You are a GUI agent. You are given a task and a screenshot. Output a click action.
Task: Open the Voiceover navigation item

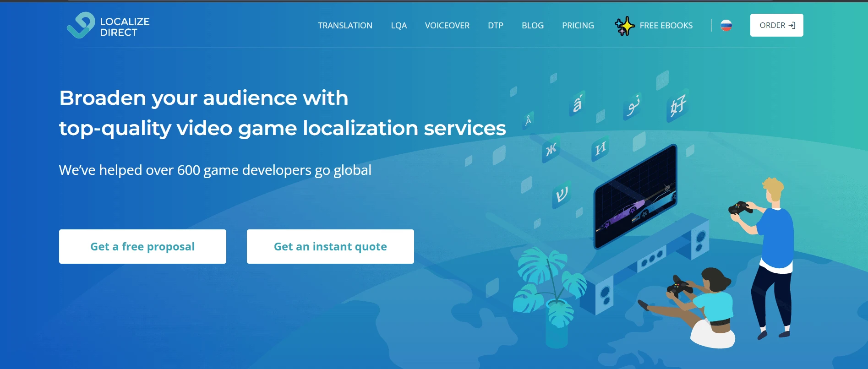click(447, 26)
